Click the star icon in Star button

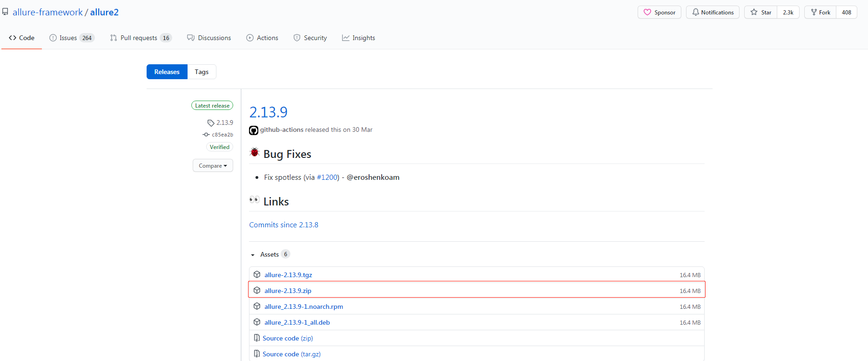(754, 12)
